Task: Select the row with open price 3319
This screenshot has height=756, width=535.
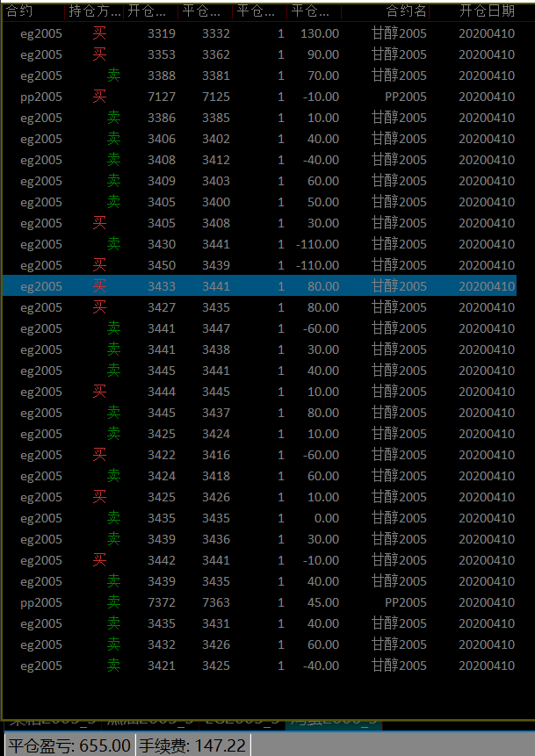Action: pos(259,33)
